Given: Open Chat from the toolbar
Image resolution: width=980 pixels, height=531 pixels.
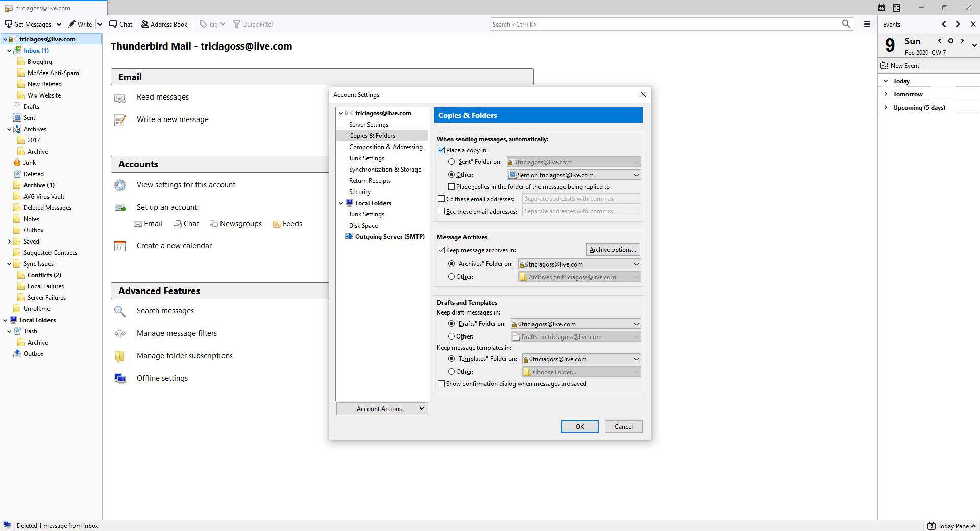Looking at the screenshot, I should 120,24.
